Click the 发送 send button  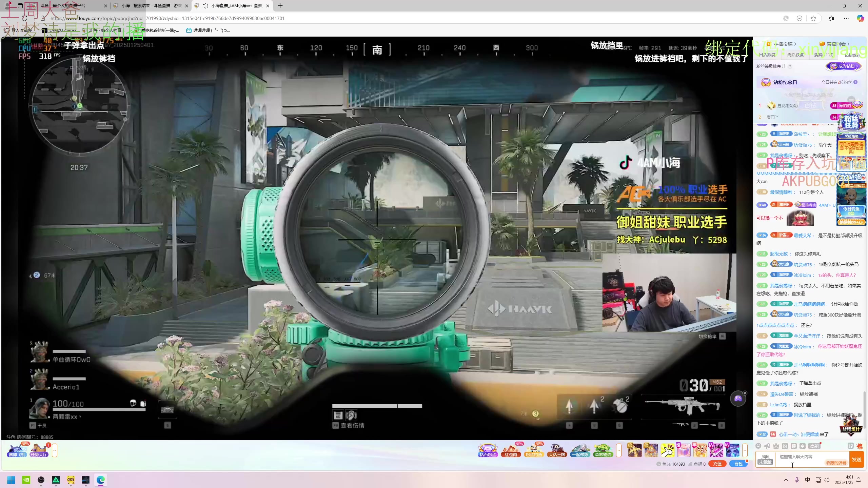tap(856, 460)
